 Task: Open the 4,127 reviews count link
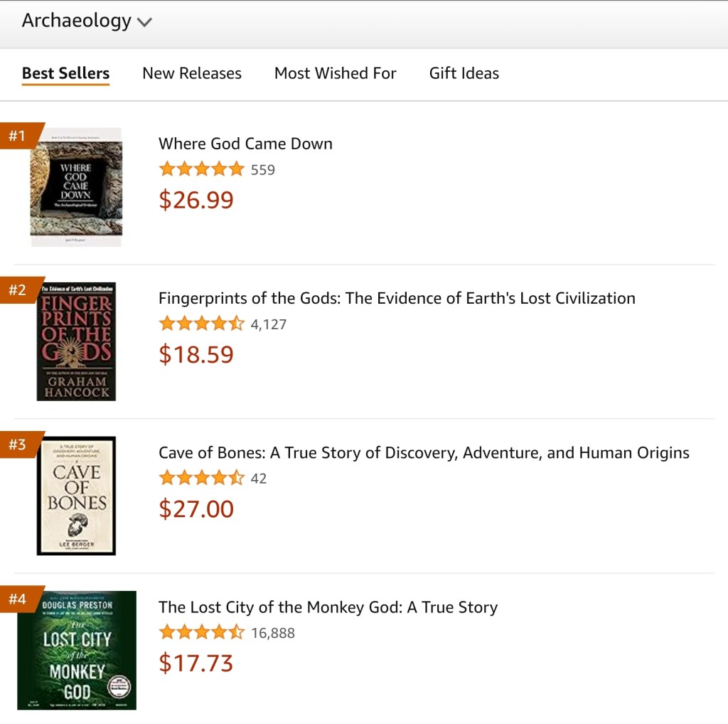269,324
